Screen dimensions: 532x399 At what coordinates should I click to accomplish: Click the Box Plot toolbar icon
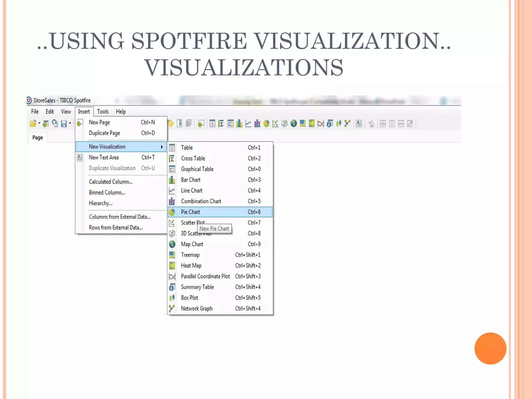[339, 124]
